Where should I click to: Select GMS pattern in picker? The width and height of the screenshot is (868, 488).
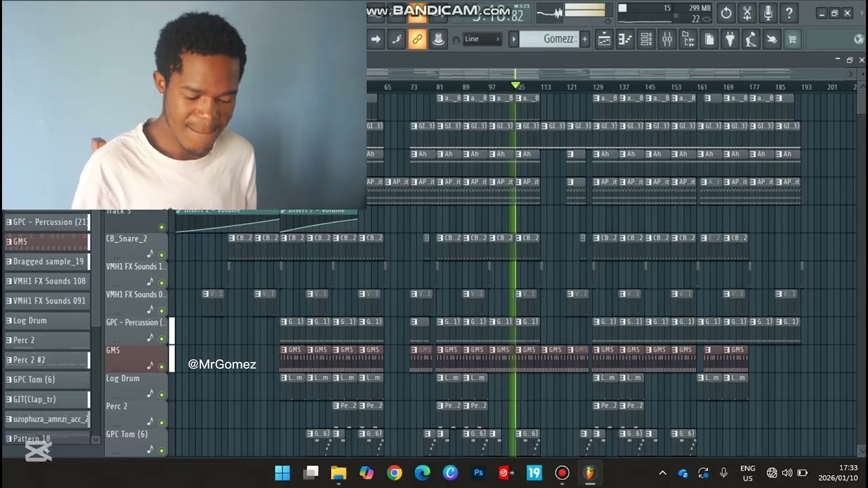click(x=47, y=242)
